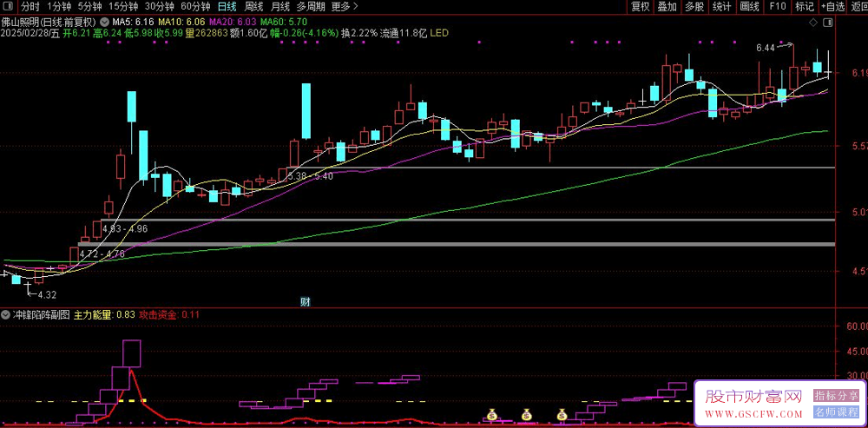Switch to 周线 weekly chart
The width and height of the screenshot is (868, 428).
point(253,7)
